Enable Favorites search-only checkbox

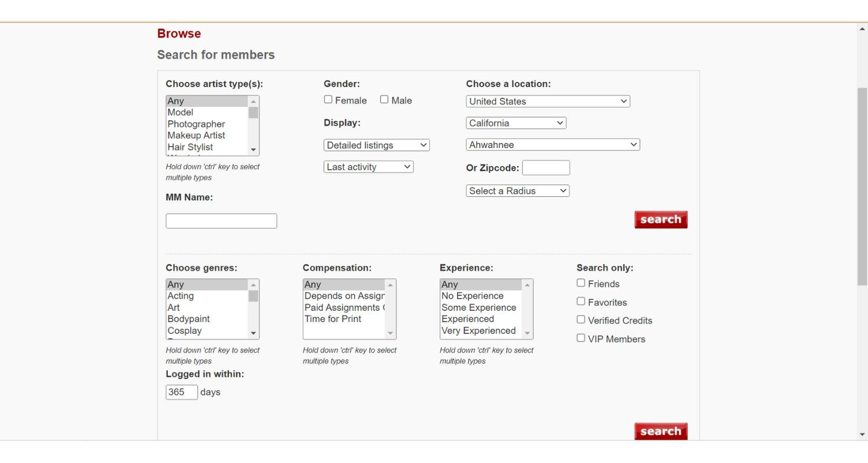pyautogui.click(x=581, y=302)
